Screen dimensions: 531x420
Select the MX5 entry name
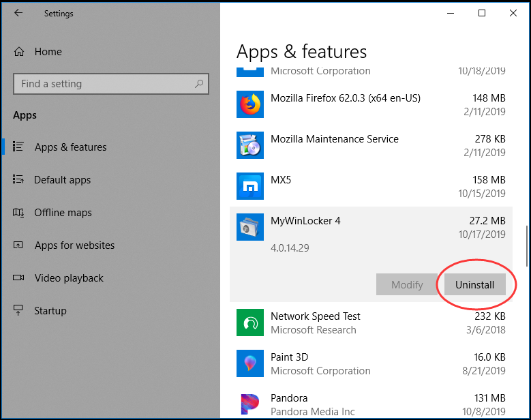tap(281, 180)
